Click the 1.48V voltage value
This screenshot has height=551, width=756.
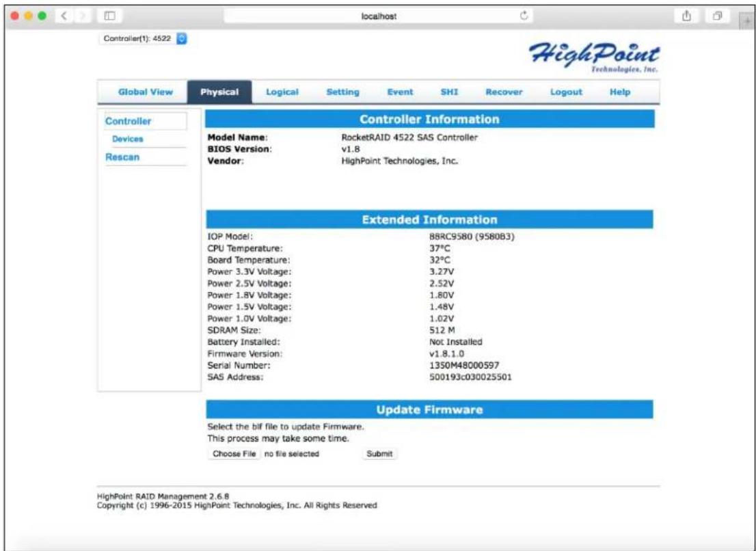(442, 306)
